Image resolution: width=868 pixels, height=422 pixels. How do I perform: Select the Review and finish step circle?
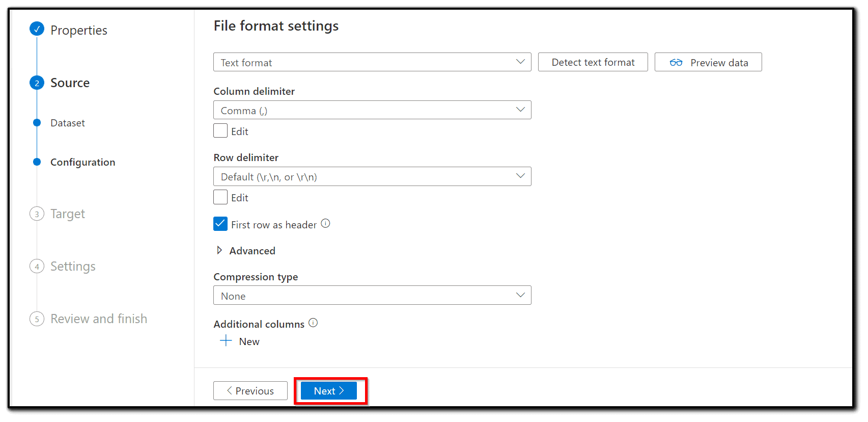[37, 319]
